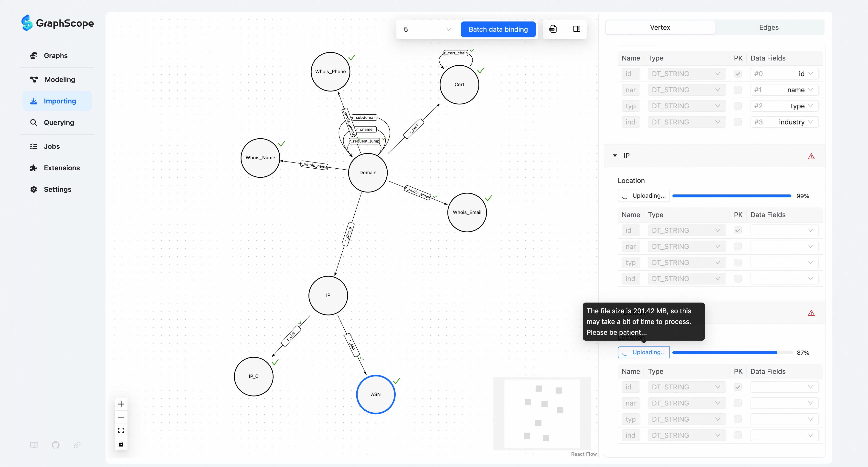Toggle PK checkbox for #1 name row
Viewport: 868px width, 467px height.
pos(738,90)
